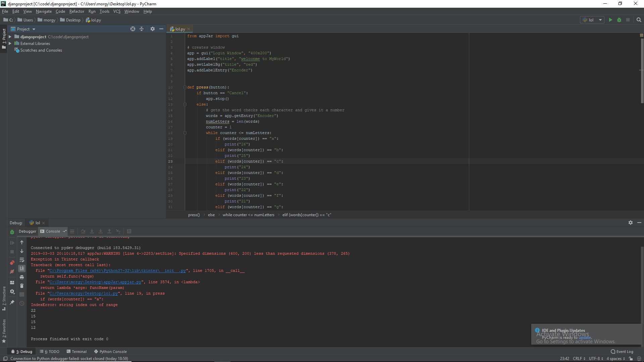Open the Terminal tool window
The width and height of the screenshot is (644, 362).
point(77,352)
